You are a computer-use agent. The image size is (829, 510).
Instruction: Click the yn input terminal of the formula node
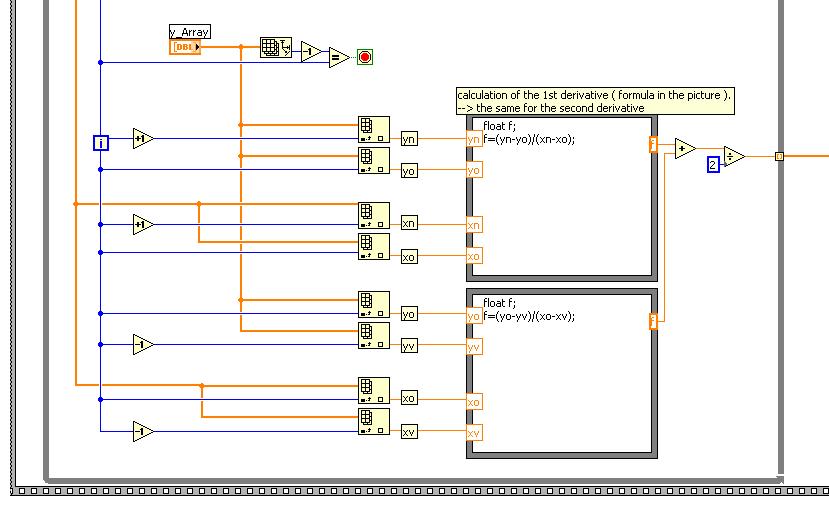[x=474, y=139]
